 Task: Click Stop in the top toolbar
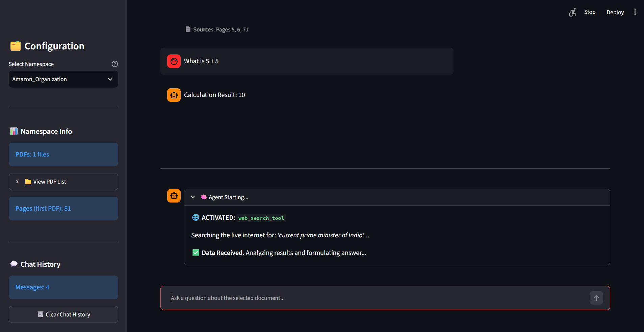(x=590, y=12)
